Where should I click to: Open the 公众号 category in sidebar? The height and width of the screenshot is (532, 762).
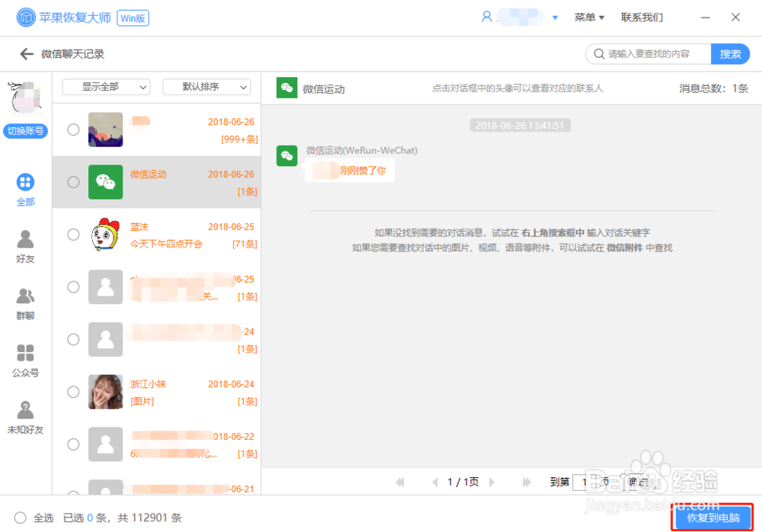point(25,361)
